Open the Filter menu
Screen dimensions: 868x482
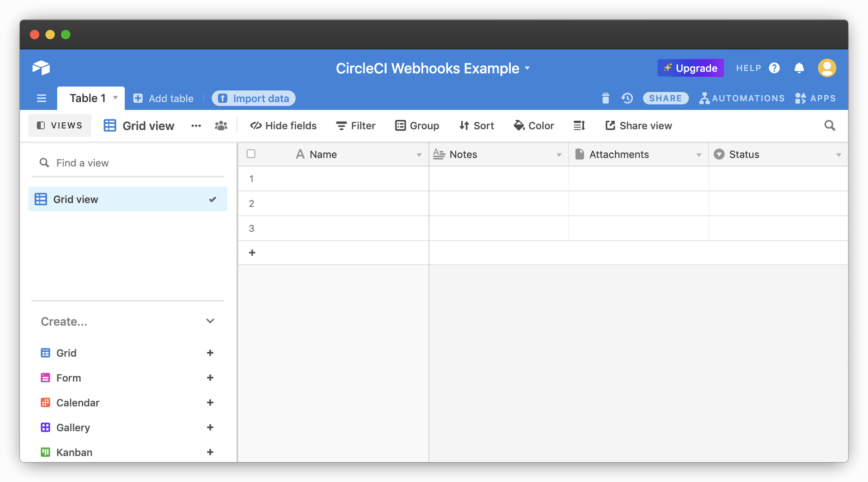pos(356,126)
